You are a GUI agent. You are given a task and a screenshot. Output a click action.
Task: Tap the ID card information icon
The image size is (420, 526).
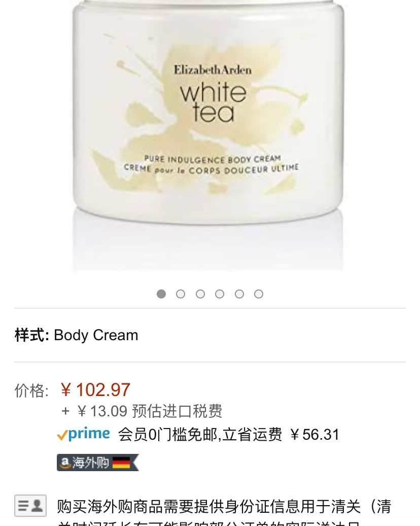[x=30, y=506]
